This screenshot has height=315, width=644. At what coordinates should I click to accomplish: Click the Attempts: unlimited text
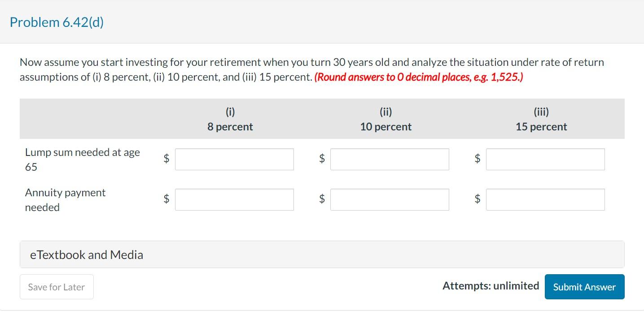pos(491,285)
